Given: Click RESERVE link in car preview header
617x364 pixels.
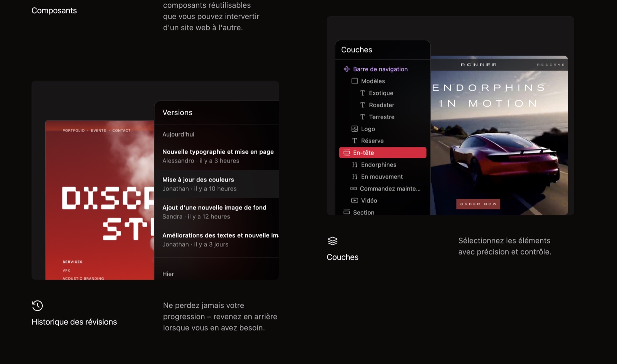Looking at the screenshot, I should coord(551,65).
